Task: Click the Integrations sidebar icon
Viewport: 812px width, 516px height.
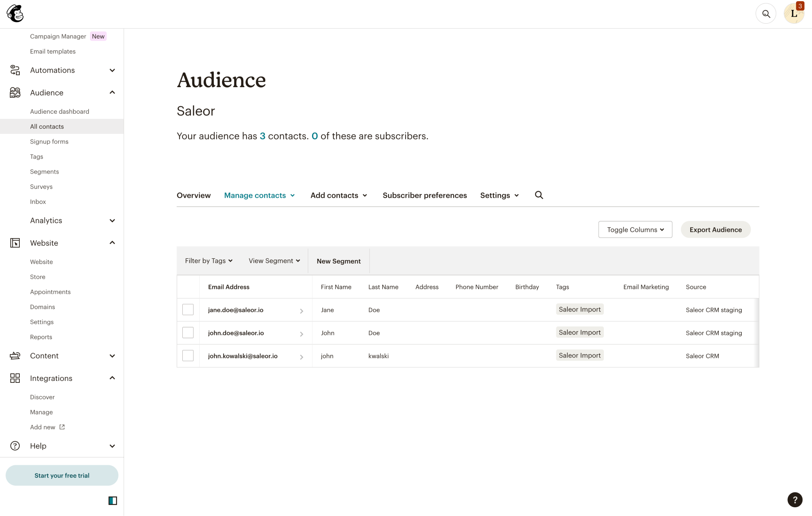Action: click(x=15, y=378)
